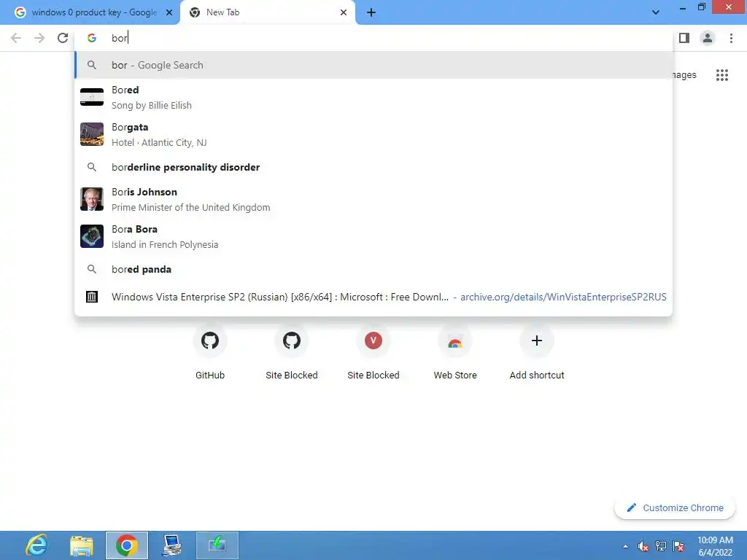The image size is (747, 560).
Task: Open a new tab with plus button
Action: click(x=371, y=12)
